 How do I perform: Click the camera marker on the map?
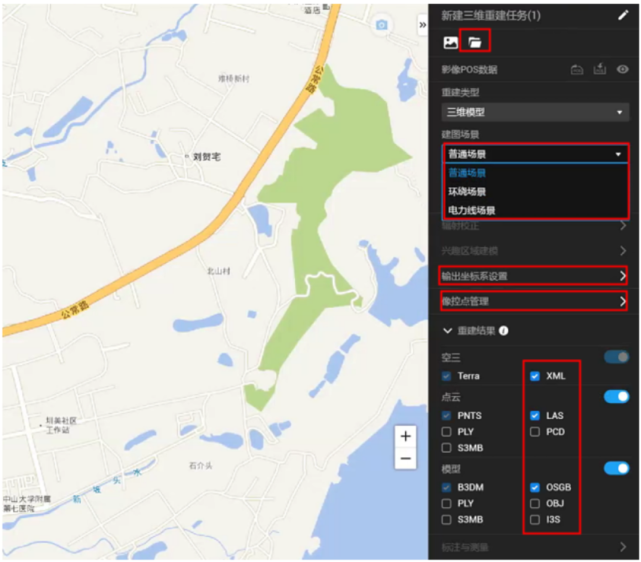(x=381, y=24)
